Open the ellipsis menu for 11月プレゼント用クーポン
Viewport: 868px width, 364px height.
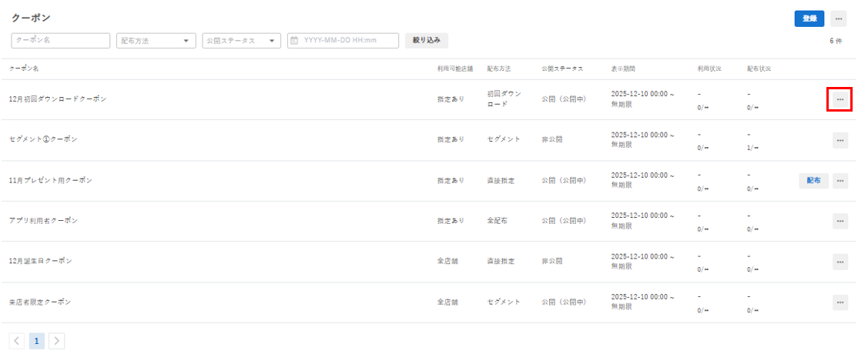click(x=840, y=181)
